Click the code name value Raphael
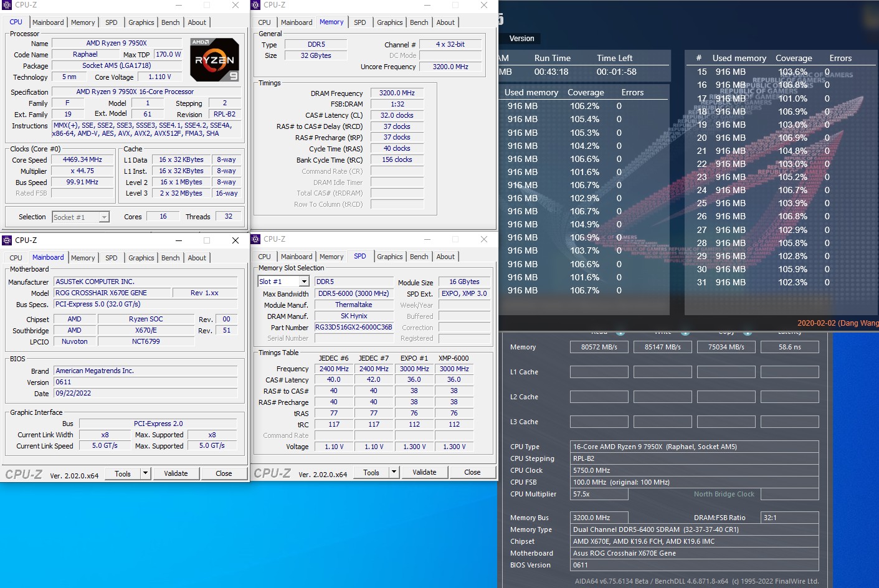 (85, 55)
